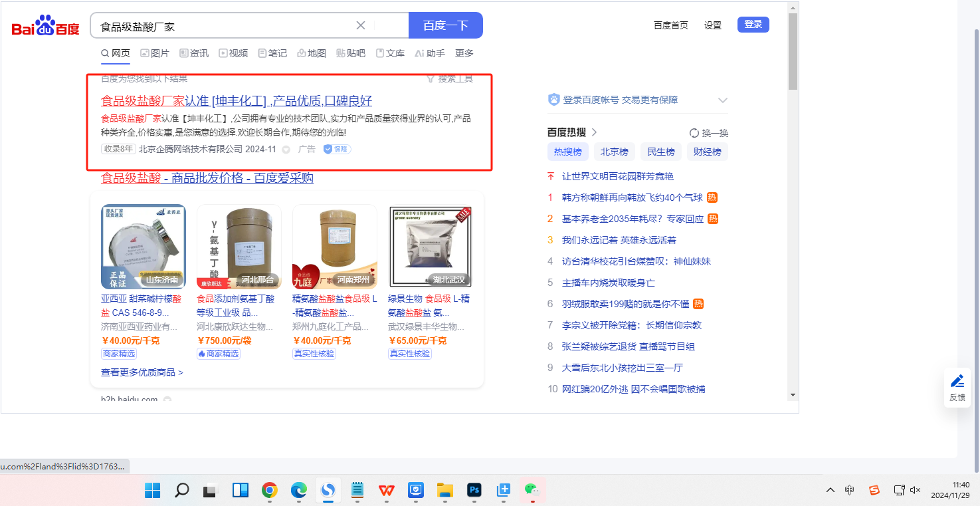Open hot topic 基本养老金2035年耗尽?专家回应
980x506 pixels.
tap(633, 219)
